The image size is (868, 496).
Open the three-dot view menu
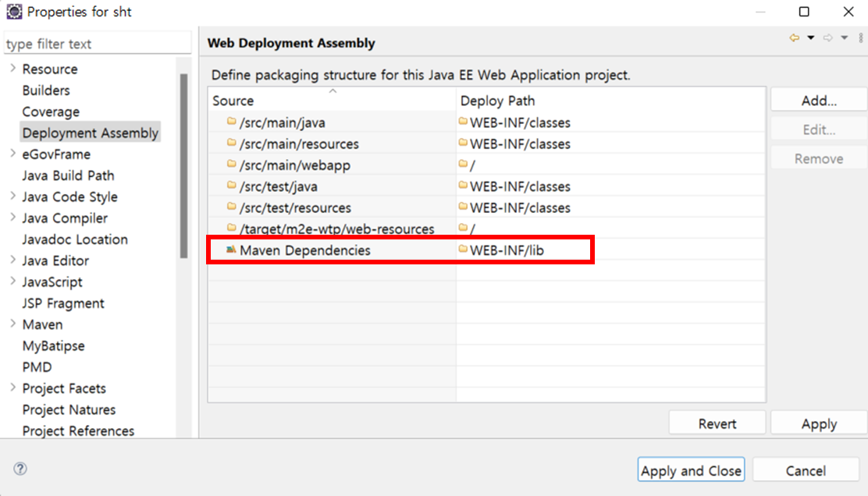pos(859,37)
